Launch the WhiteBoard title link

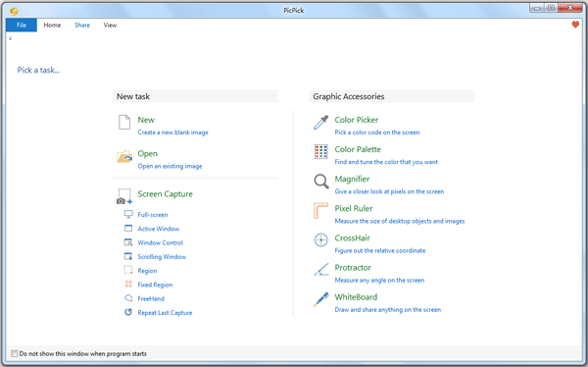356,297
